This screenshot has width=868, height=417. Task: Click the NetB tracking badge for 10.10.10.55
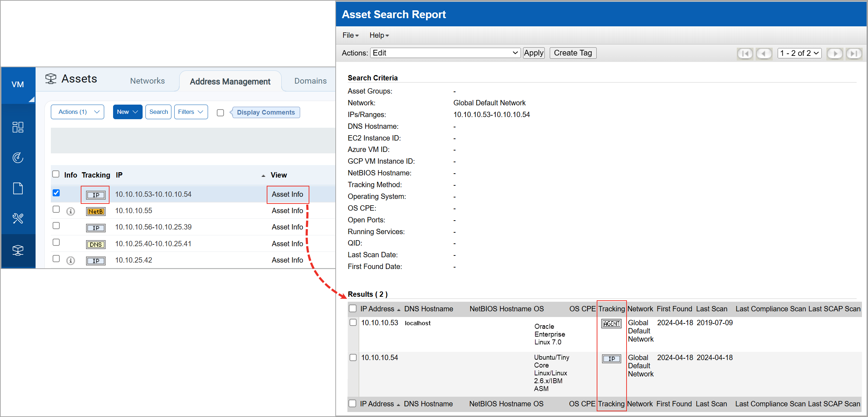click(95, 211)
